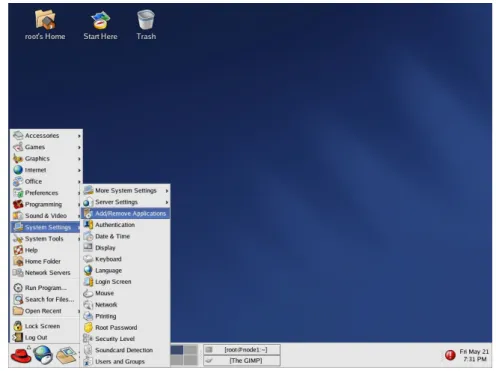Launch the email envelope icon in panel
The width and height of the screenshot is (496, 371).
[x=66, y=355]
